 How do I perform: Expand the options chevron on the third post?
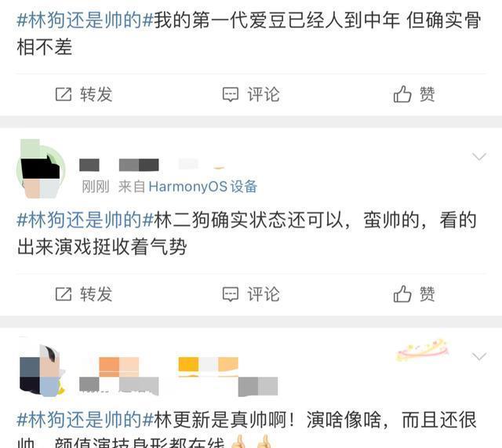point(479,356)
